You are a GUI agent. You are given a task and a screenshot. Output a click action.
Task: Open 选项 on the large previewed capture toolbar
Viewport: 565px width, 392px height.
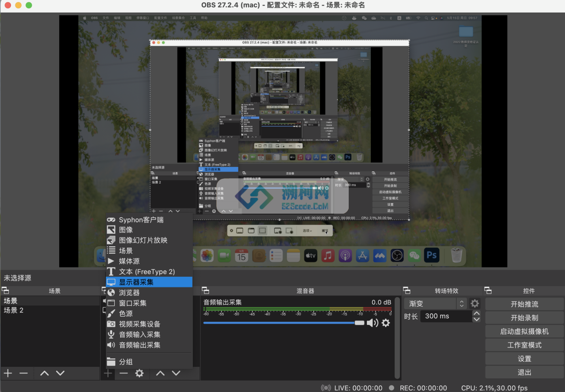[307, 230]
